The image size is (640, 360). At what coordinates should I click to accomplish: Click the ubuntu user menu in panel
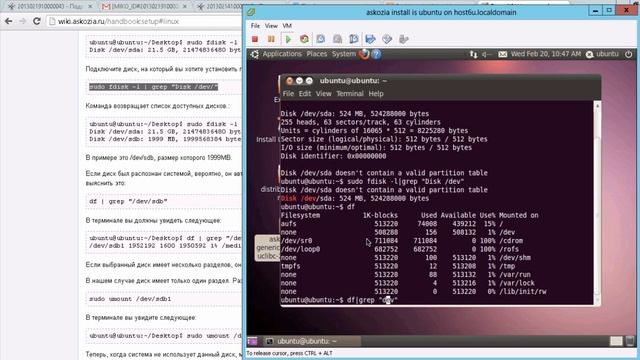pyautogui.click(x=602, y=54)
